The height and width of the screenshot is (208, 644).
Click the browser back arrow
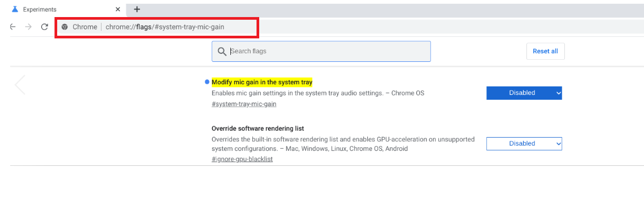pyautogui.click(x=13, y=27)
